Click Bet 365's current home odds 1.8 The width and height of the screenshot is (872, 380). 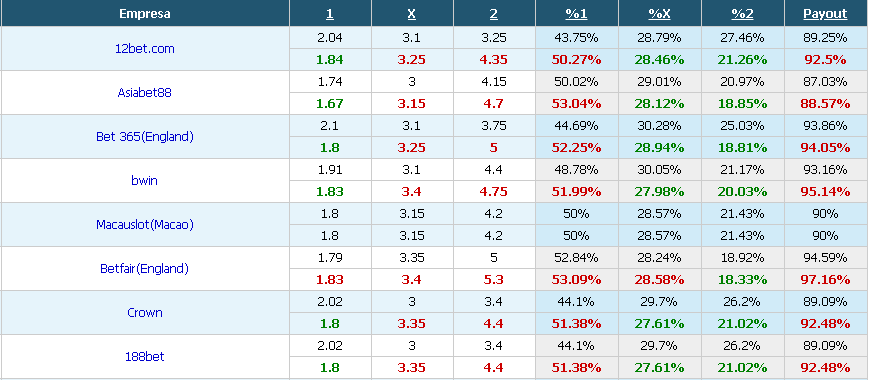(x=328, y=147)
